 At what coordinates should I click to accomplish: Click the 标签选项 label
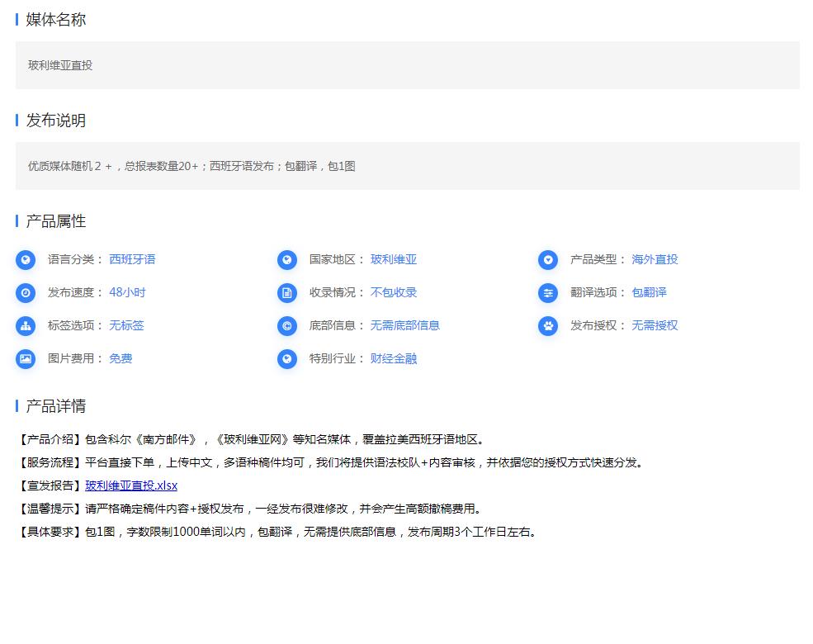75,325
